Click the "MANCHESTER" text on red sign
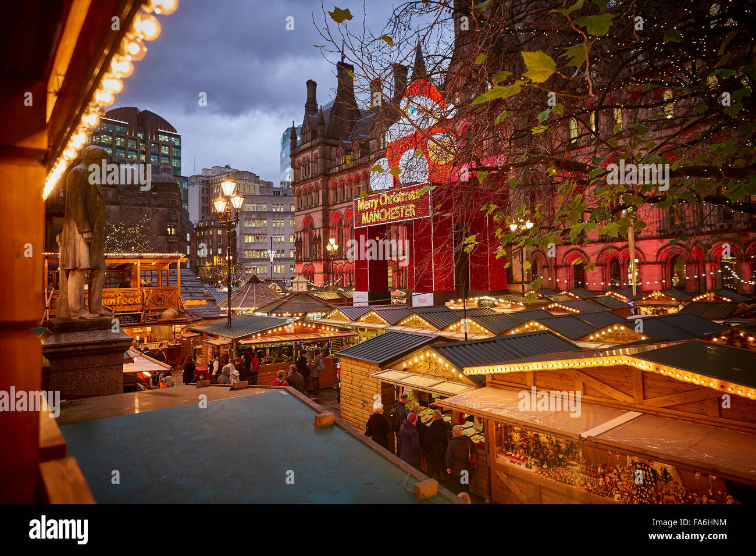The width and height of the screenshot is (756, 556). pyautogui.click(x=388, y=213)
